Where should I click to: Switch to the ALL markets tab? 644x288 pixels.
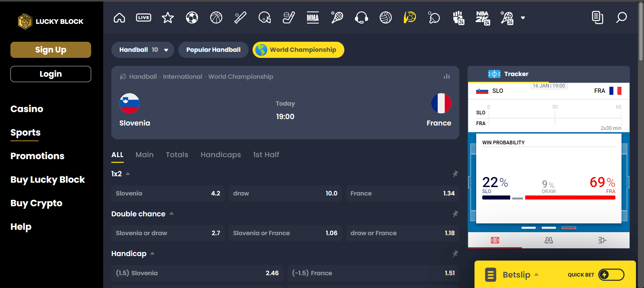[x=117, y=155]
